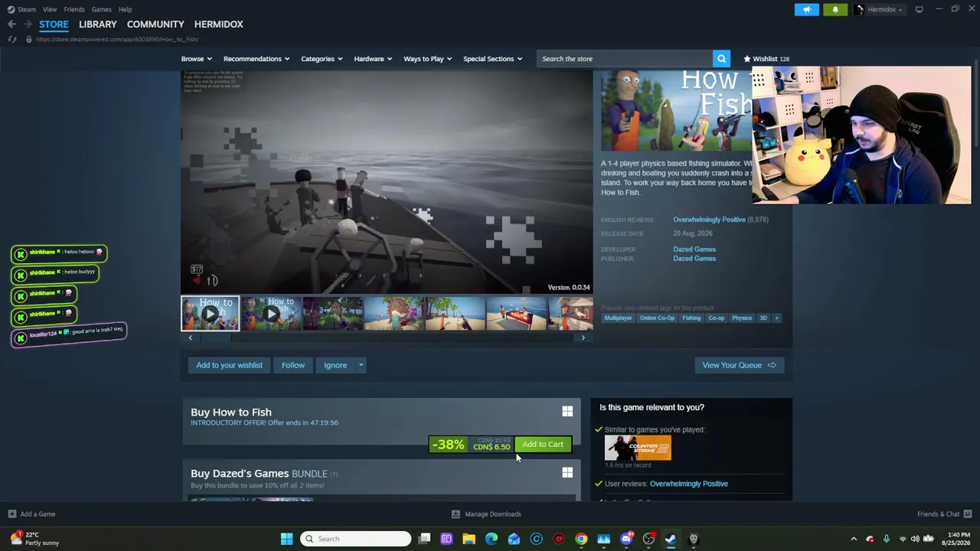Click the Multiplayer tag
The height and width of the screenshot is (551, 980).
click(x=619, y=318)
